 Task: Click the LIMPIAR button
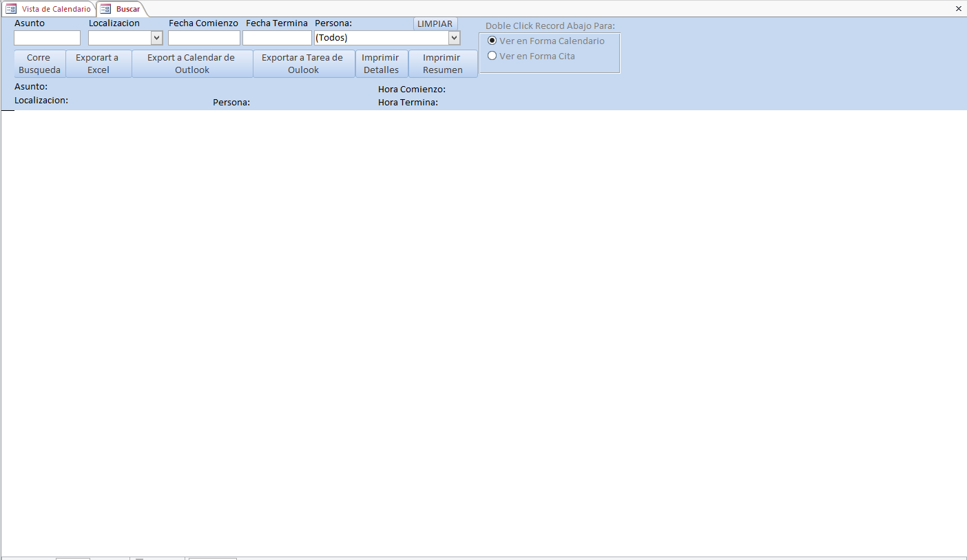[x=435, y=23]
